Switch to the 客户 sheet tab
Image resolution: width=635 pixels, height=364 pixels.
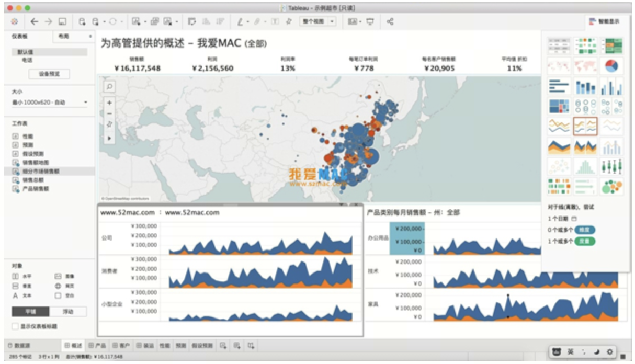(x=121, y=346)
